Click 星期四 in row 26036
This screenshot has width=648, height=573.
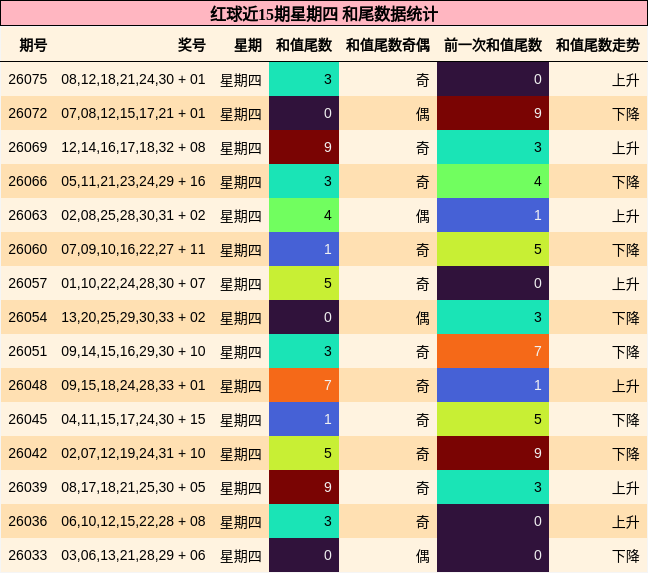click(241, 522)
